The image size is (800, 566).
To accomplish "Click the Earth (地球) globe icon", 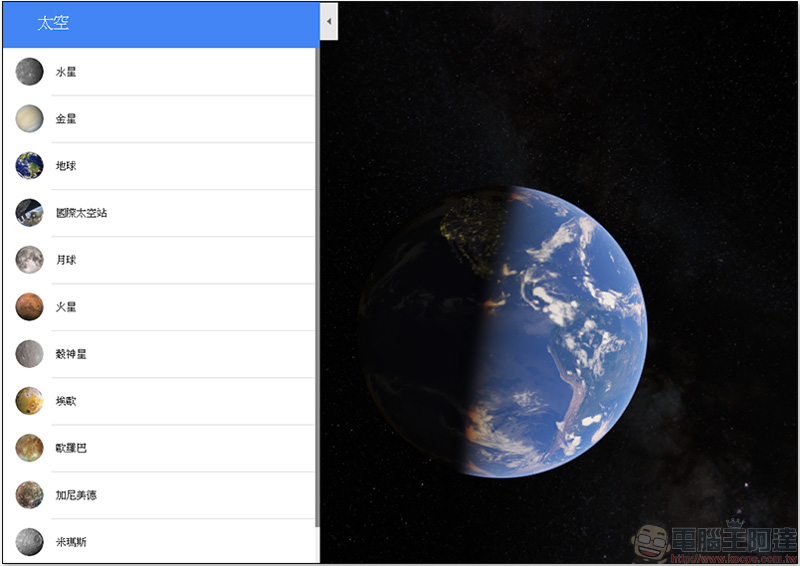I will pos(29,165).
